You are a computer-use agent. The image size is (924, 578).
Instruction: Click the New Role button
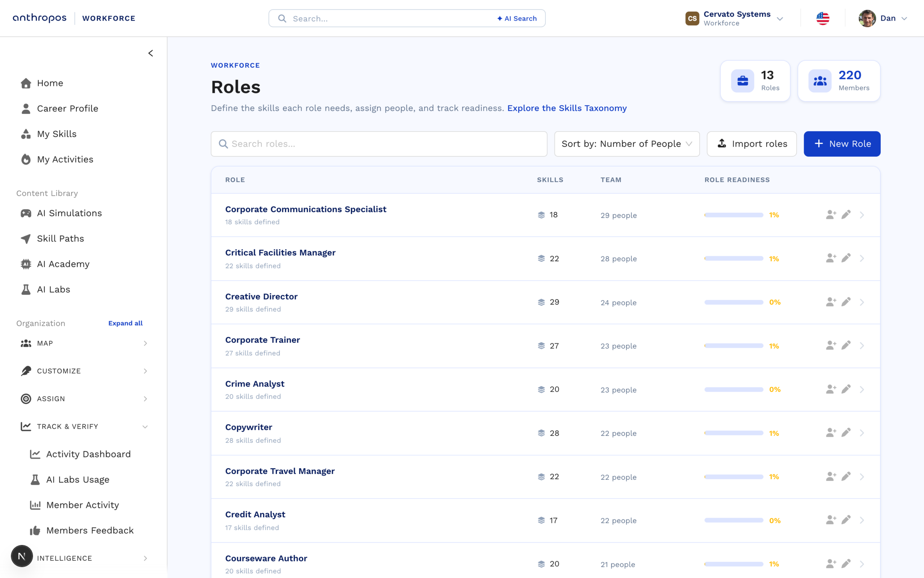(842, 144)
